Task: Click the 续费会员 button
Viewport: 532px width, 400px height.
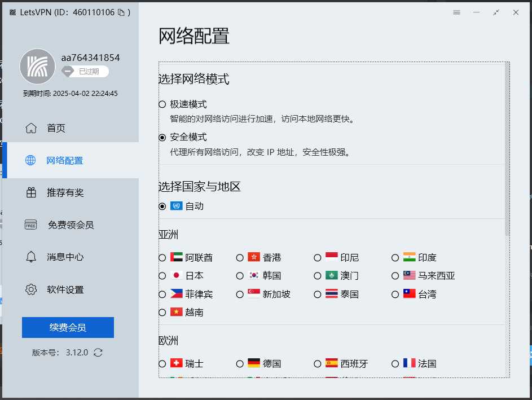Action: click(x=68, y=327)
